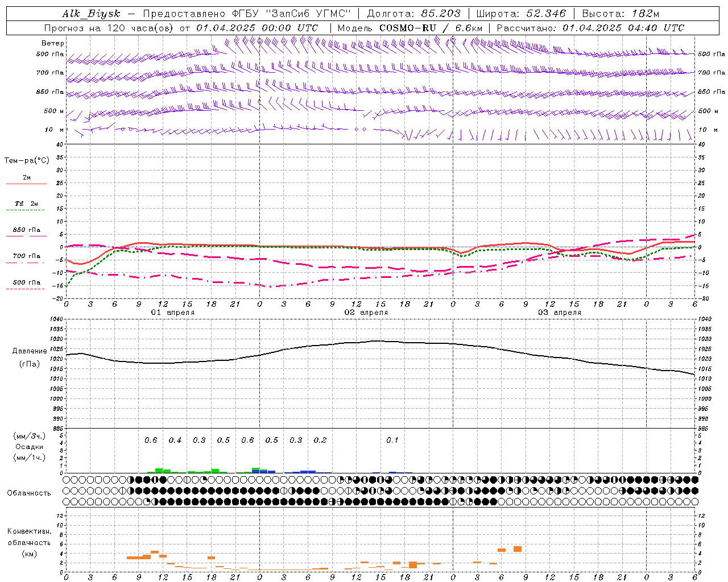Click the 0.4 precipitation amount value
This screenshot has width=728, height=582.
[175, 440]
